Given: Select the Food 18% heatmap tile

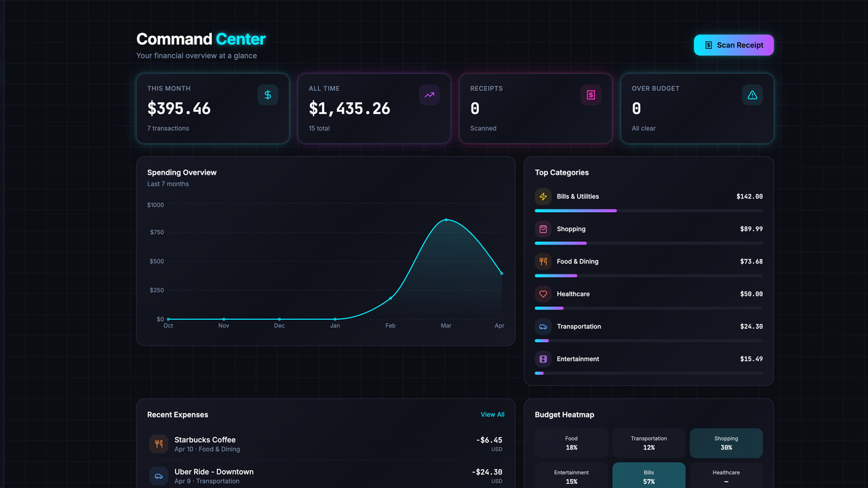Looking at the screenshot, I should coord(572,443).
